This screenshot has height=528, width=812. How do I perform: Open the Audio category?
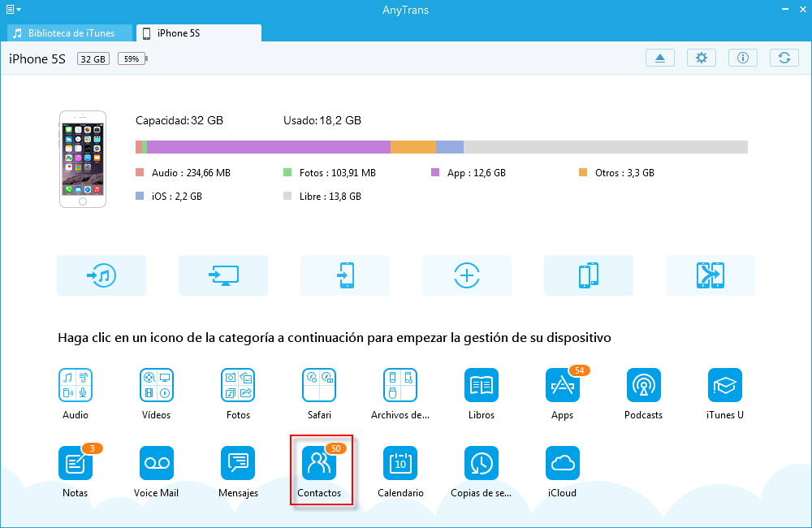click(76, 385)
